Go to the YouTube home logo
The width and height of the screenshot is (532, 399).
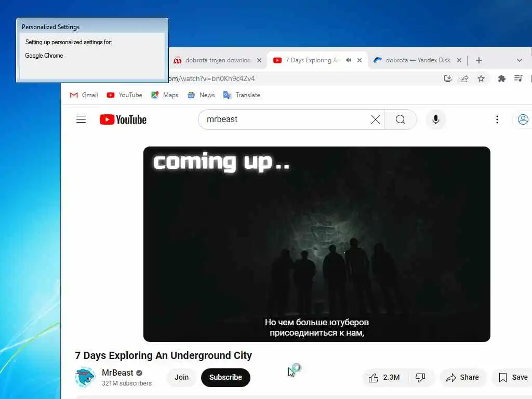coord(123,119)
